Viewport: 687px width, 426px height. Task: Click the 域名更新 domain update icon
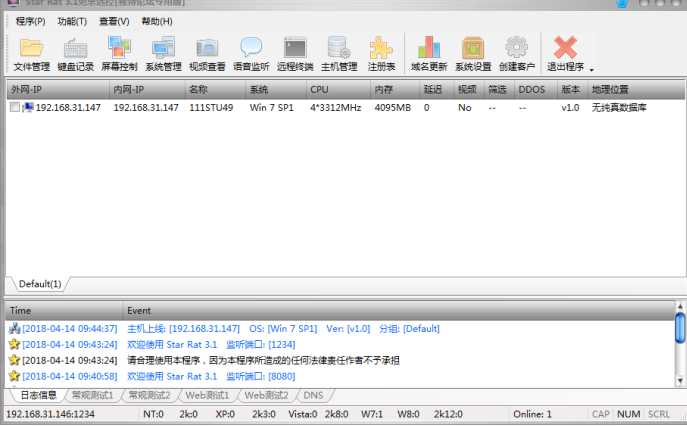[429, 47]
